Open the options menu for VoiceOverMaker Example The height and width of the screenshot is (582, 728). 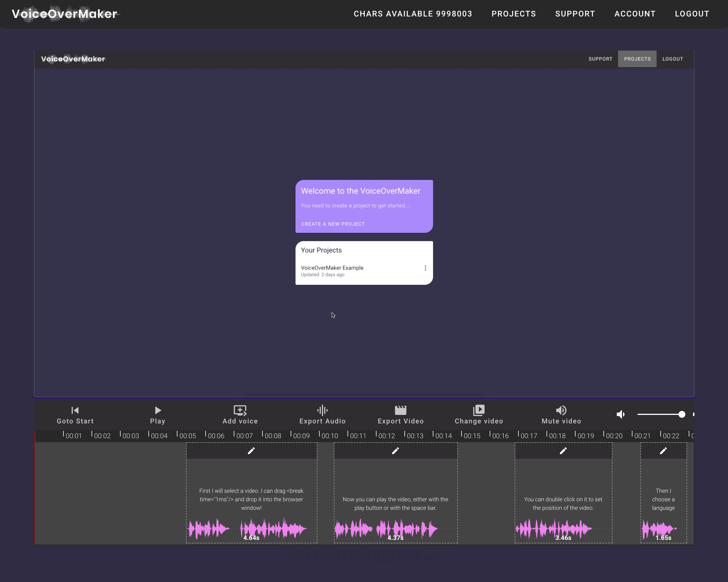[425, 267]
